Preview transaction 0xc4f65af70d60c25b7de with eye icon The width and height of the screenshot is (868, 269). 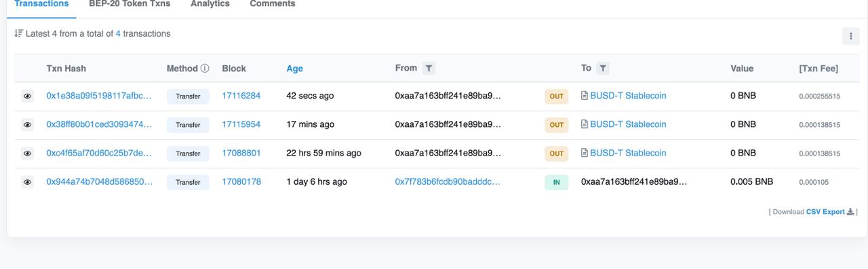click(28, 154)
